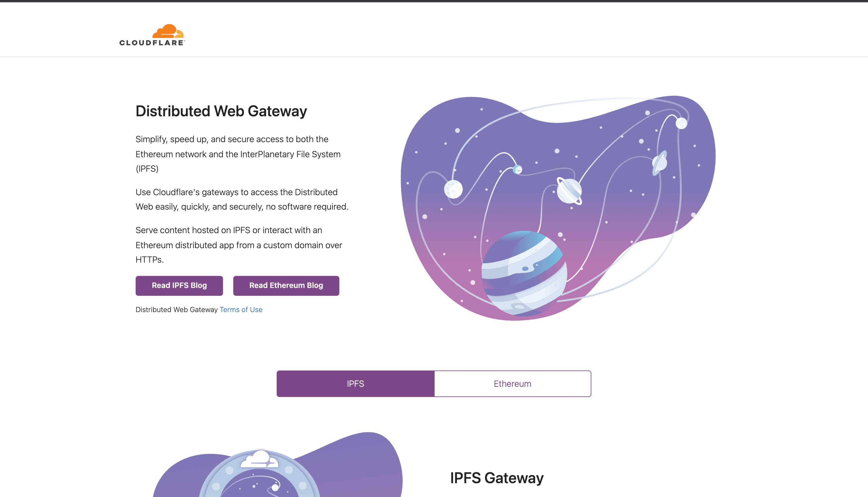This screenshot has height=497, width=868.
Task: Click the orange Cloudflare cloud logo
Action: [168, 31]
